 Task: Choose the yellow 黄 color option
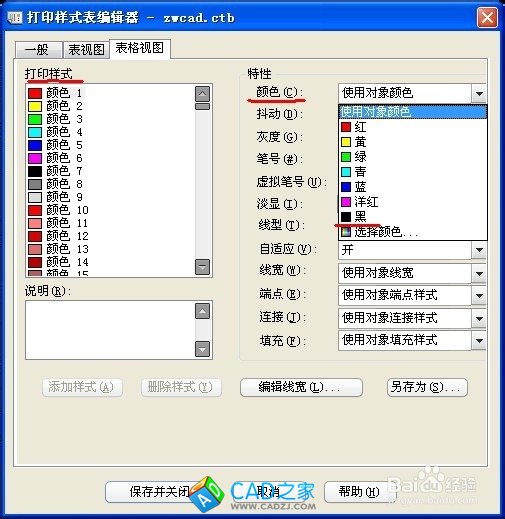pos(413,142)
